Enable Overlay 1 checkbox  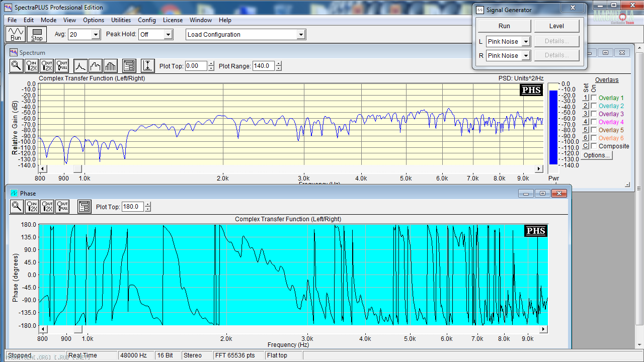pyautogui.click(x=594, y=98)
